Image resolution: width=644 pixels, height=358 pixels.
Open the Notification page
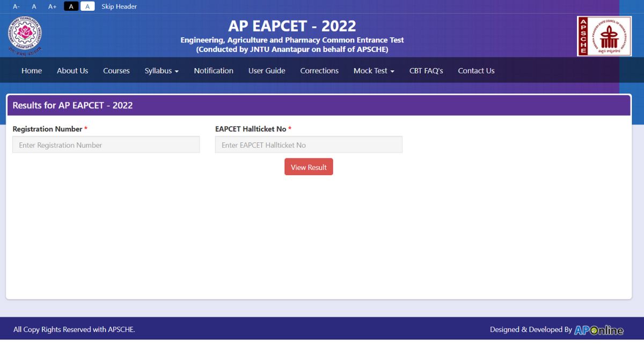point(214,71)
